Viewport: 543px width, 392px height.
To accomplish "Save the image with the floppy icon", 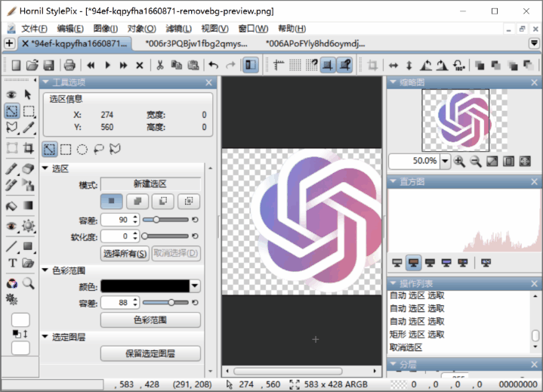I will pyautogui.click(x=48, y=65).
